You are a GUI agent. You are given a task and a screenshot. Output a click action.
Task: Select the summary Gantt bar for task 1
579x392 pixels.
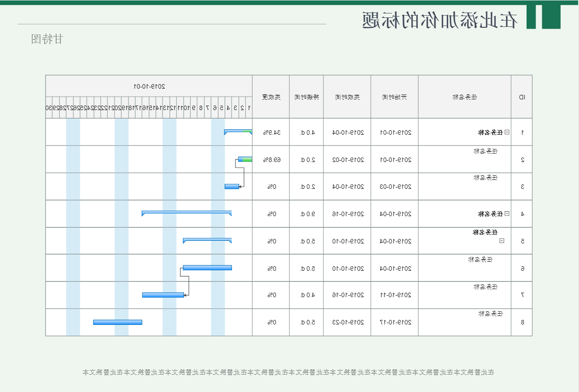tap(238, 132)
